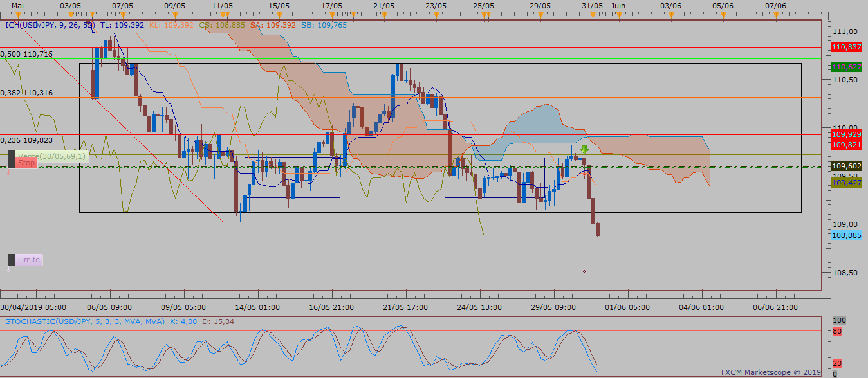Screen dimensions: 868x378
Task: Click the blue 108,885 current price label
Action: click(846, 235)
